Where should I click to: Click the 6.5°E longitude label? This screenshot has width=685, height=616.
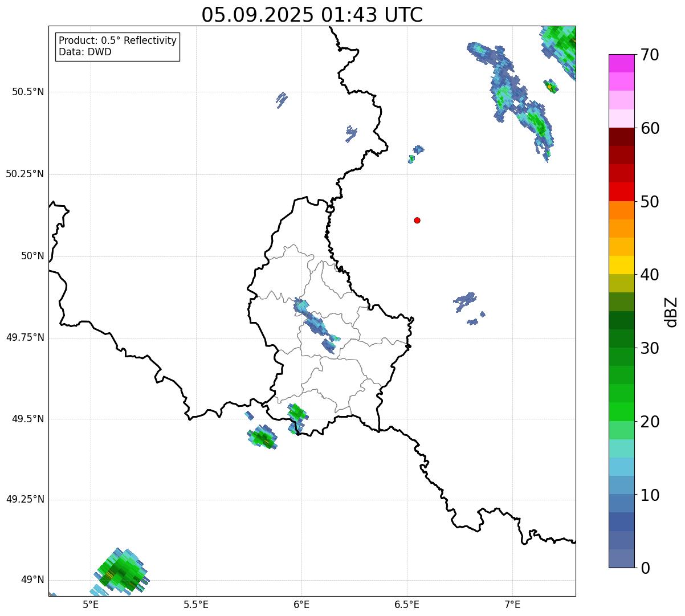tap(407, 605)
